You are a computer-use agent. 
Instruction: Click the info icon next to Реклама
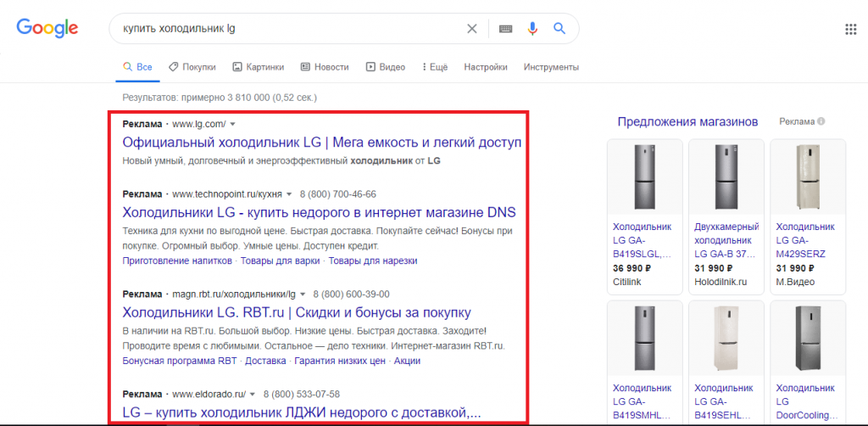point(821,121)
